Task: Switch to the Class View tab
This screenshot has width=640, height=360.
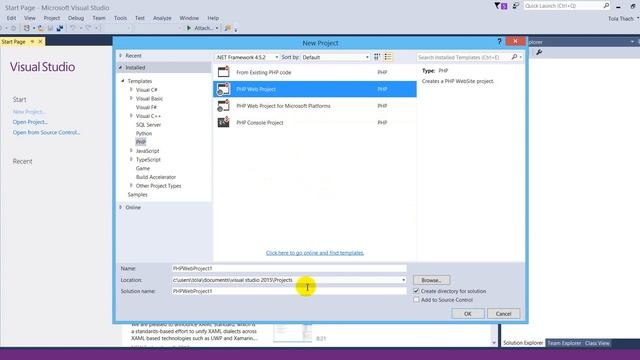Action: pos(597,343)
